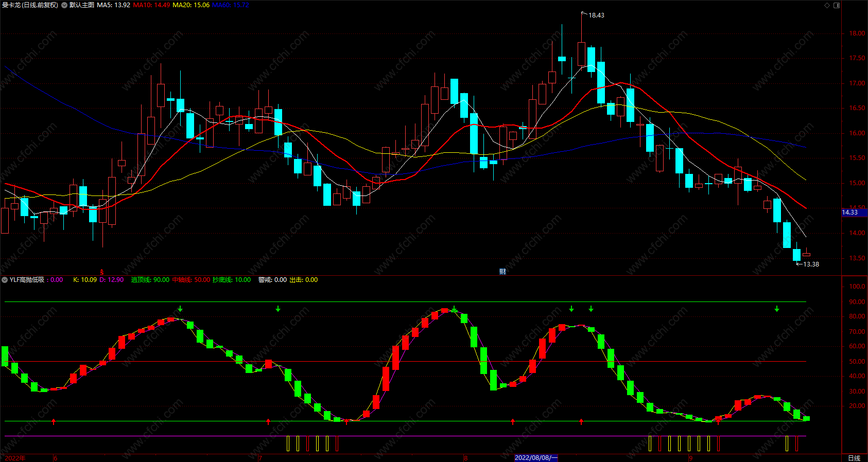This screenshot has height=462, width=868.
Task: Click the 2022年 label on the time axis
Action: (15, 458)
